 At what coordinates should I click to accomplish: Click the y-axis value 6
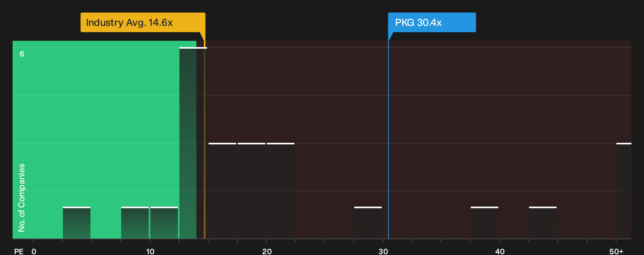click(x=22, y=54)
